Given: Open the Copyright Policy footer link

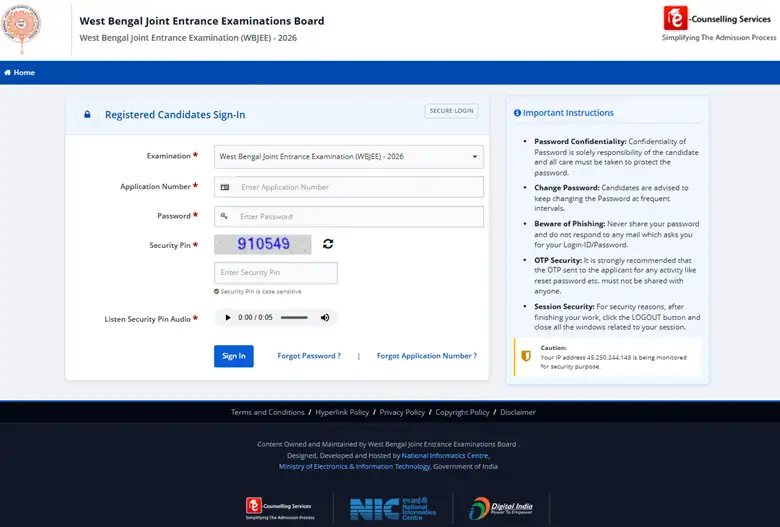Looking at the screenshot, I should (x=463, y=412).
